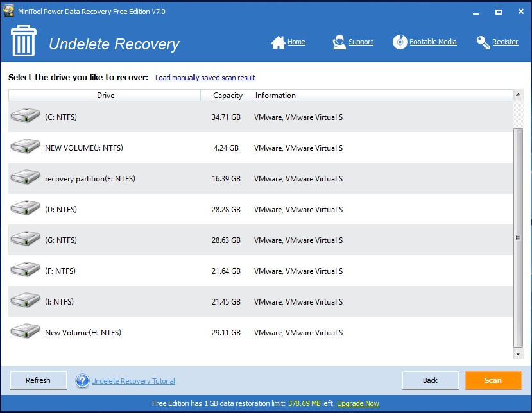This screenshot has height=413, width=532.
Task: Select the NEW VOLUME(J: NTFS) drive name
Action: (84, 148)
